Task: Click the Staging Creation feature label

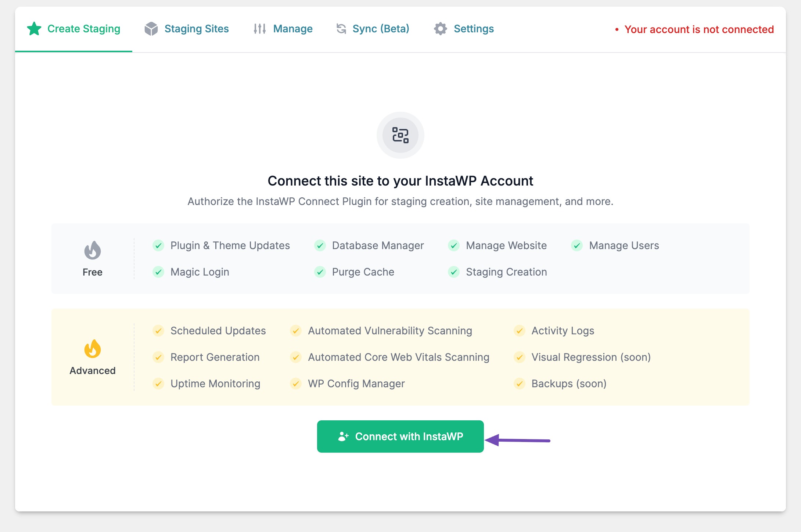Action: tap(506, 272)
